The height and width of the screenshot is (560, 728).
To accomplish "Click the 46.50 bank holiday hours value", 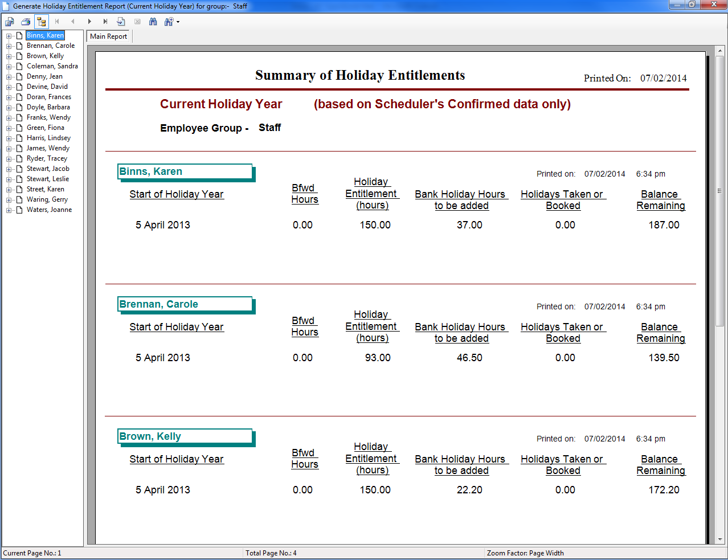I will 469,358.
